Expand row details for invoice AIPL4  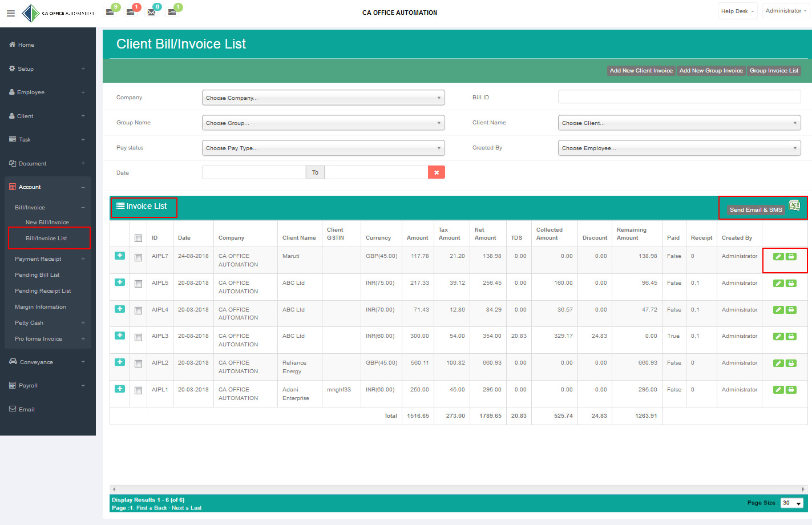pos(120,309)
